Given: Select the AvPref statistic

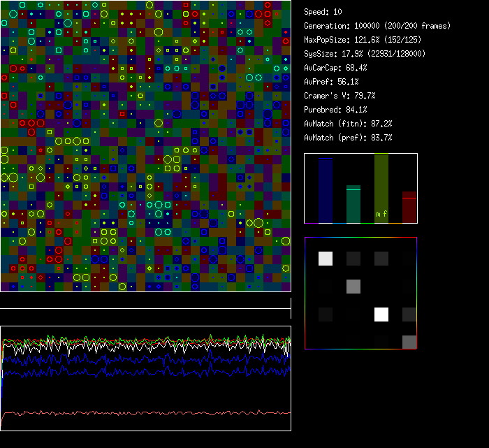Looking at the screenshot, I should 331,82.
